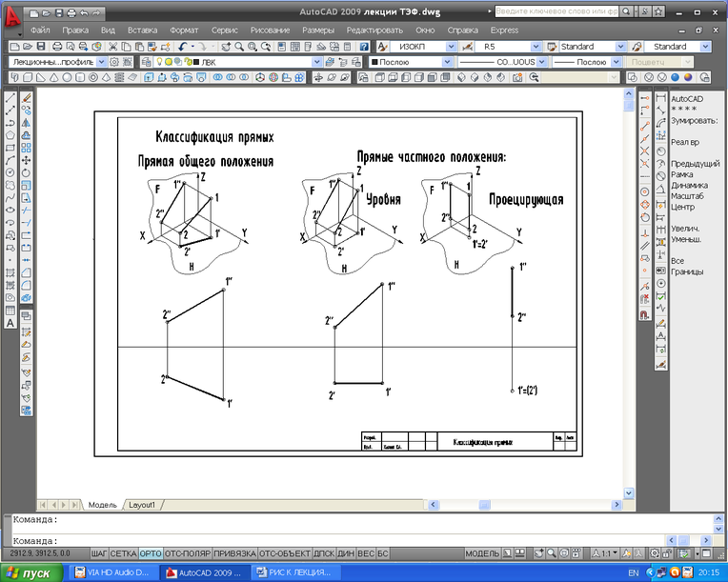Click the МОДЕЛЬ button in the status bar

click(482, 553)
